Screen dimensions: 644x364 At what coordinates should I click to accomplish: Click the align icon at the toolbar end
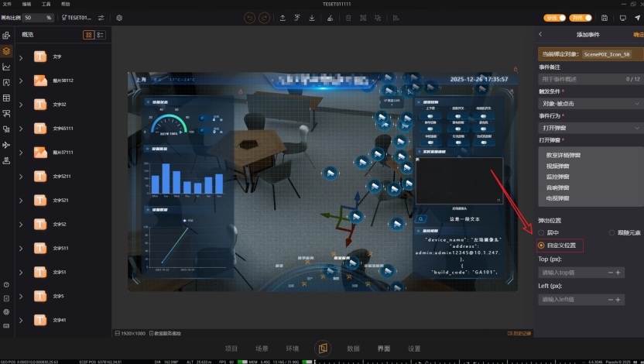396,18
